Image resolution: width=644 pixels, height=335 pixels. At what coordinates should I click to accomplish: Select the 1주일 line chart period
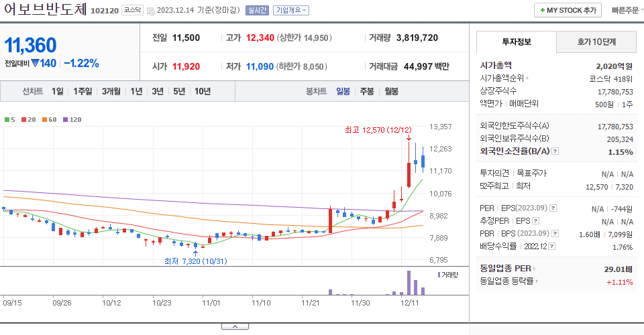83,91
